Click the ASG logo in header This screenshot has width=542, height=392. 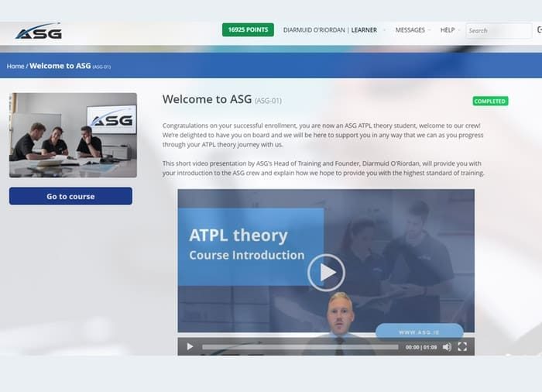(x=39, y=31)
